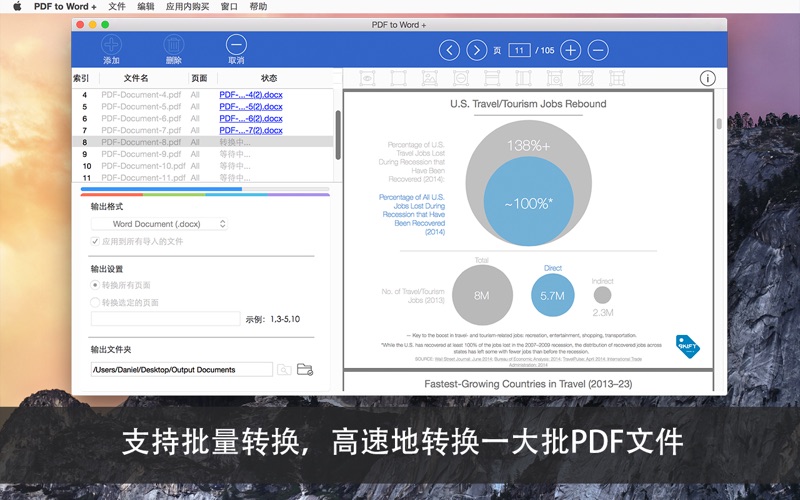Click the output folder path field
The height and width of the screenshot is (500, 800).
182,369
